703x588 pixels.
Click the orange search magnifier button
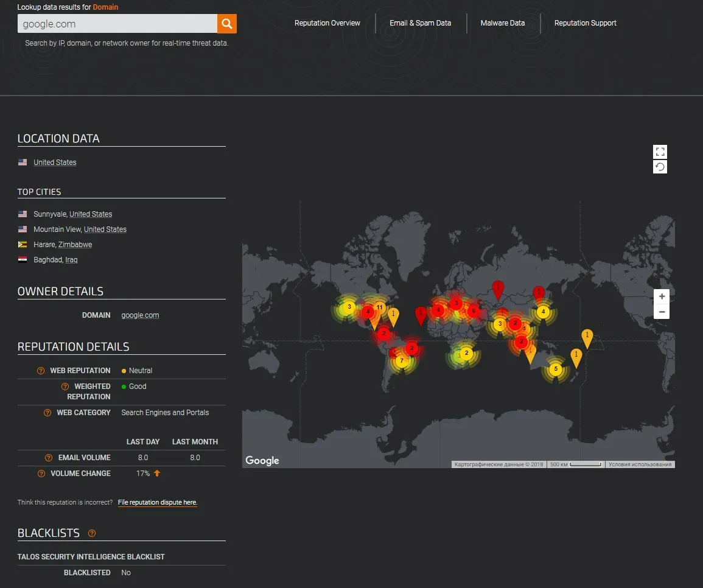(x=226, y=24)
